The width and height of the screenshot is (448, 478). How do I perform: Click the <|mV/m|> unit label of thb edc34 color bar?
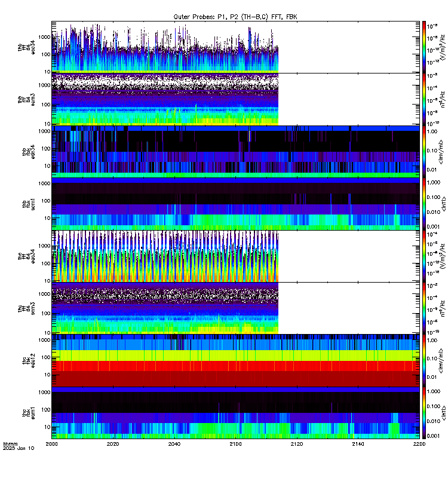point(441,152)
